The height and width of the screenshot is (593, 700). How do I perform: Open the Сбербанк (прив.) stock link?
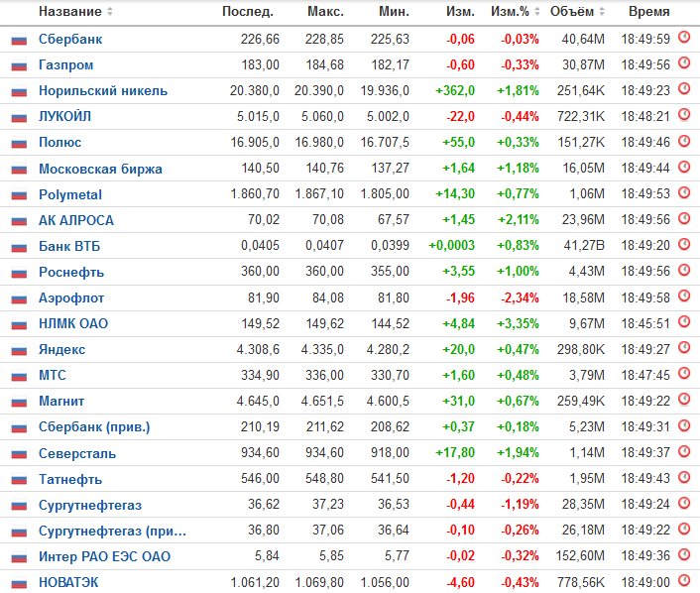pos(94,427)
